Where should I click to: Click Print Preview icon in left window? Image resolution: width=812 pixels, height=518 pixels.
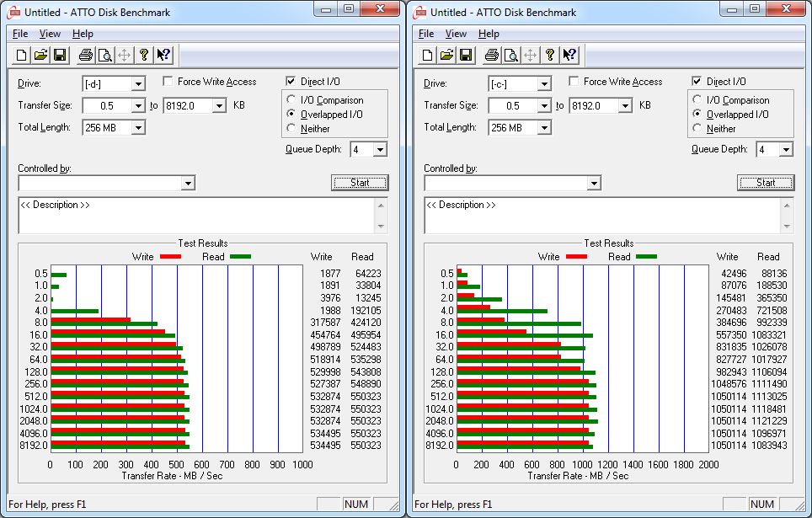pyautogui.click(x=105, y=55)
